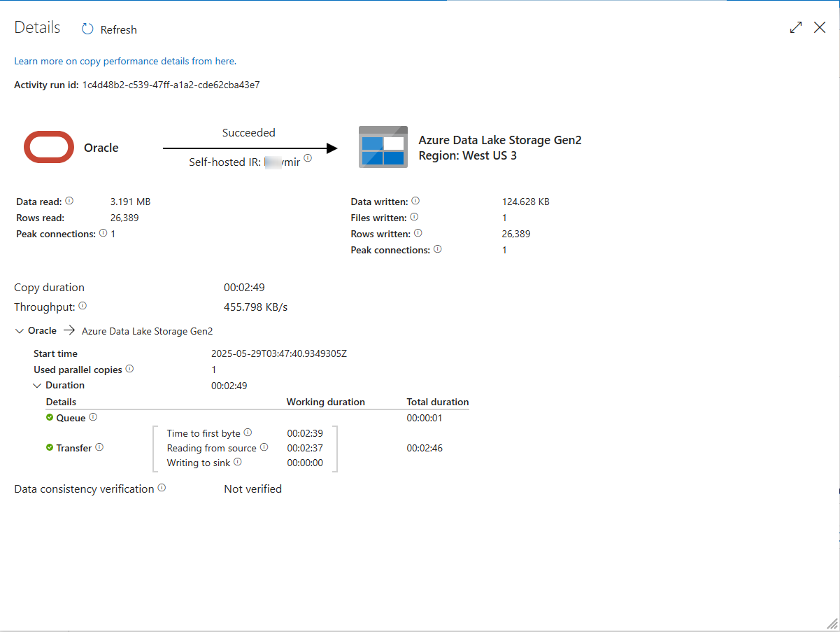Click the Azure Data Lake Storage Gen2 icon
This screenshot has width=840, height=632.
383,147
